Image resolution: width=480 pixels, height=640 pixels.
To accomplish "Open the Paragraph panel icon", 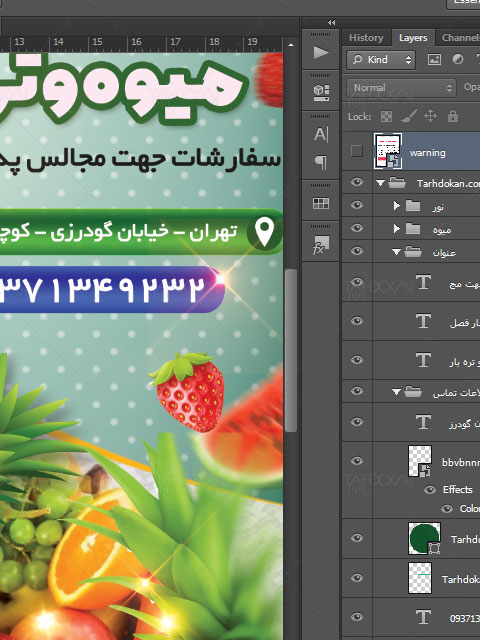I will (321, 162).
